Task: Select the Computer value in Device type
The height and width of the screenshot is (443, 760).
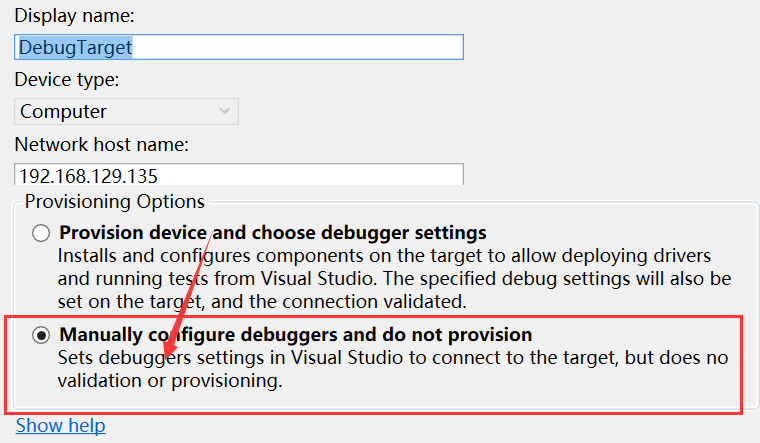Action: (63, 111)
